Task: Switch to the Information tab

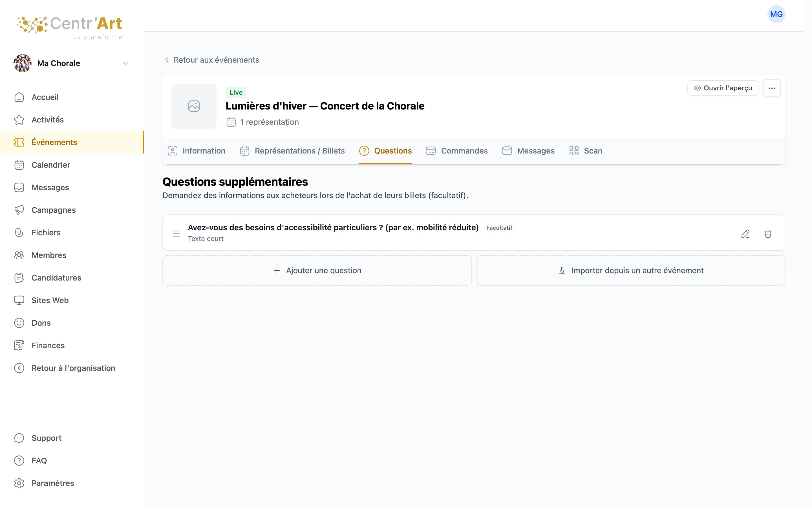Action: coord(197,151)
